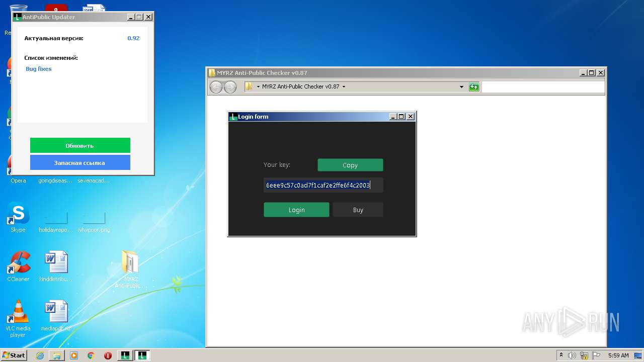Close the AntiPublic Updater window
Viewport: 644px width, 362px height.
click(x=148, y=17)
